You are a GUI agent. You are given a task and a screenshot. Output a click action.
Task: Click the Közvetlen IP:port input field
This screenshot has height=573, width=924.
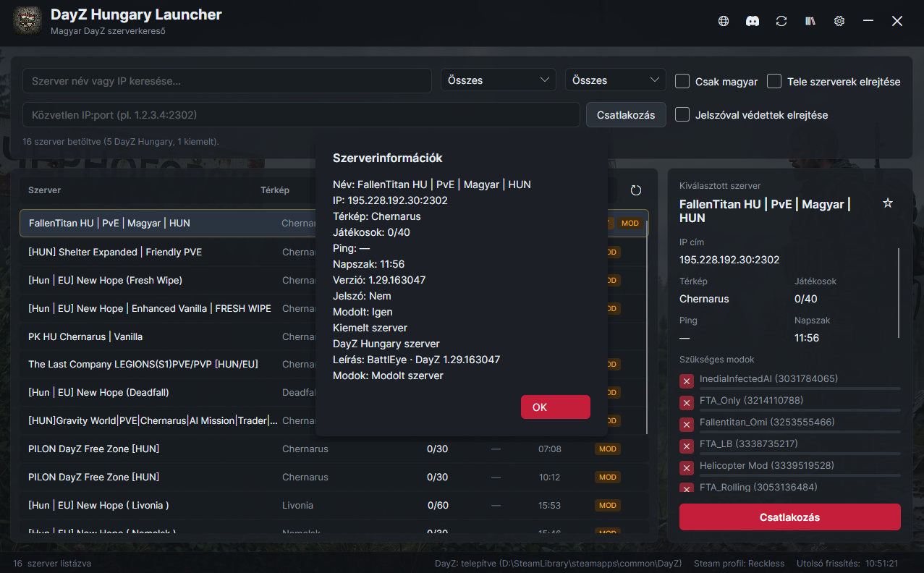[x=301, y=114]
